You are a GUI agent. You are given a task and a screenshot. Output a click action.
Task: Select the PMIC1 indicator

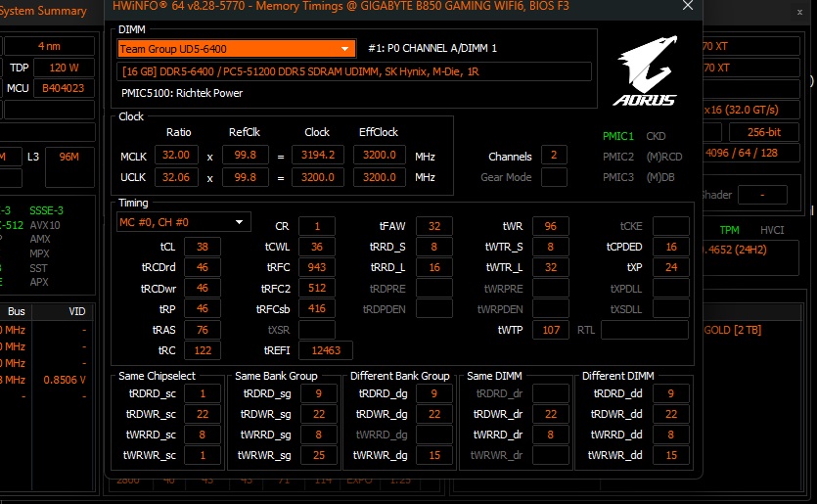click(618, 136)
